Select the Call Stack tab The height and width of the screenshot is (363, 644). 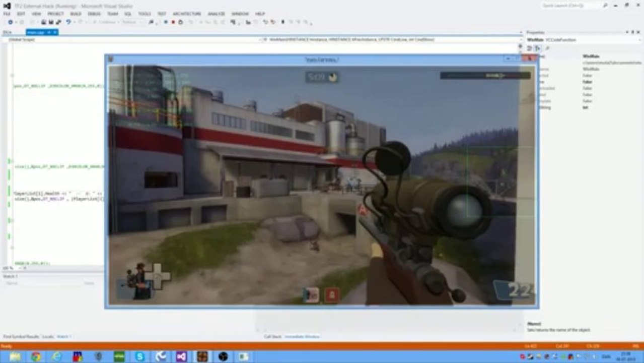tap(273, 336)
